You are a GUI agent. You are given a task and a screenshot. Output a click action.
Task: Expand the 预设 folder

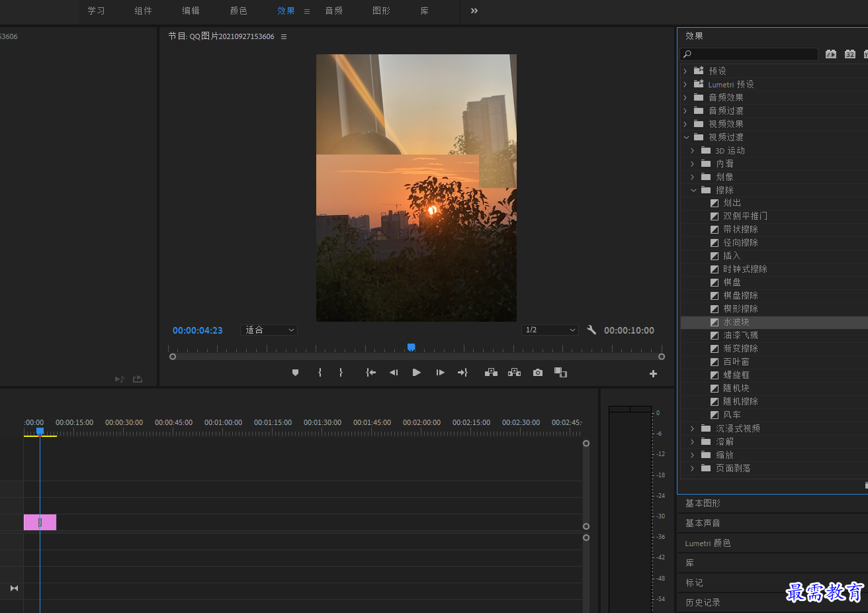coord(685,71)
